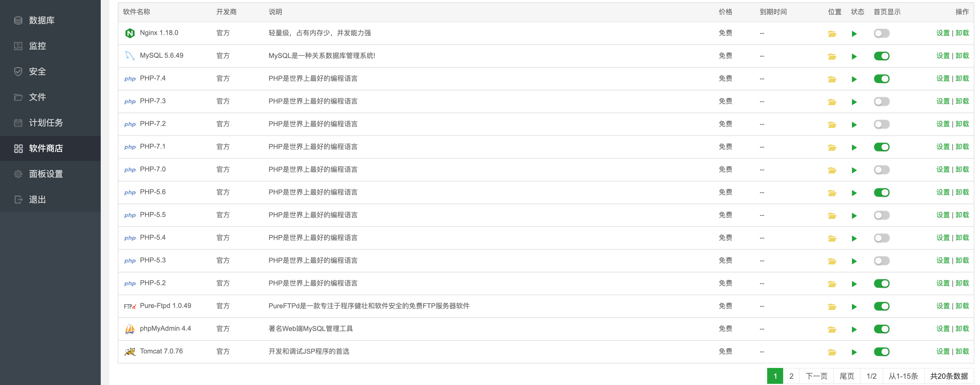Click 设置 link for PHP-7.4

943,79
